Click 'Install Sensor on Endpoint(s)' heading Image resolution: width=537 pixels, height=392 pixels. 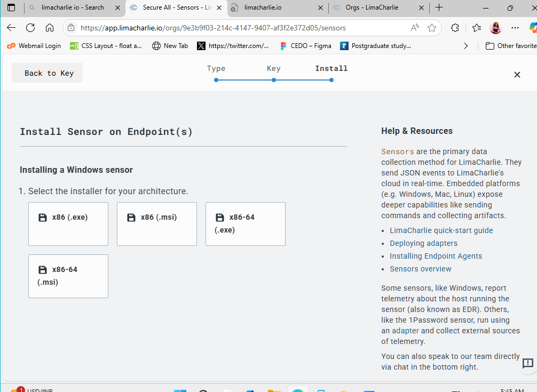pyautogui.click(x=106, y=132)
